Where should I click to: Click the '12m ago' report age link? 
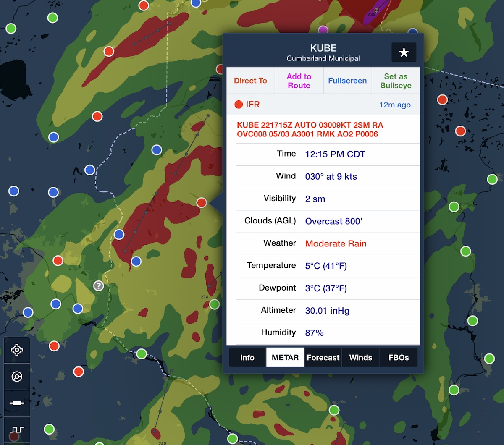395,105
